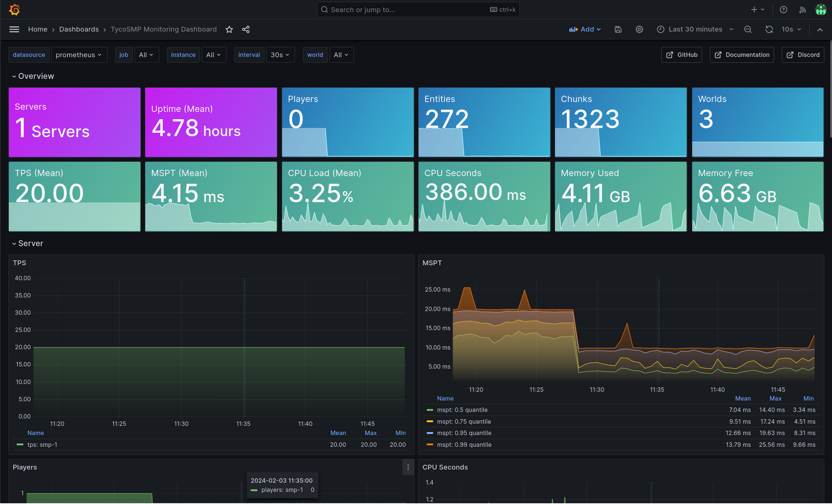Click the Servers stat panel
Screen dimensions: 832x504
point(74,122)
